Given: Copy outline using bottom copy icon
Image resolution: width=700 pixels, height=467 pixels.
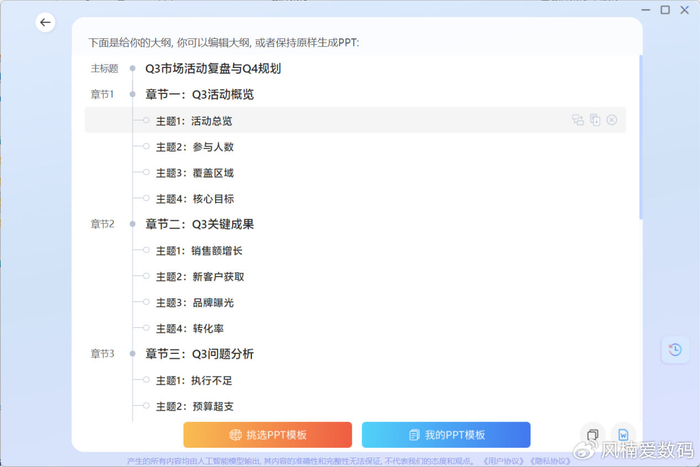Looking at the screenshot, I should (593, 435).
